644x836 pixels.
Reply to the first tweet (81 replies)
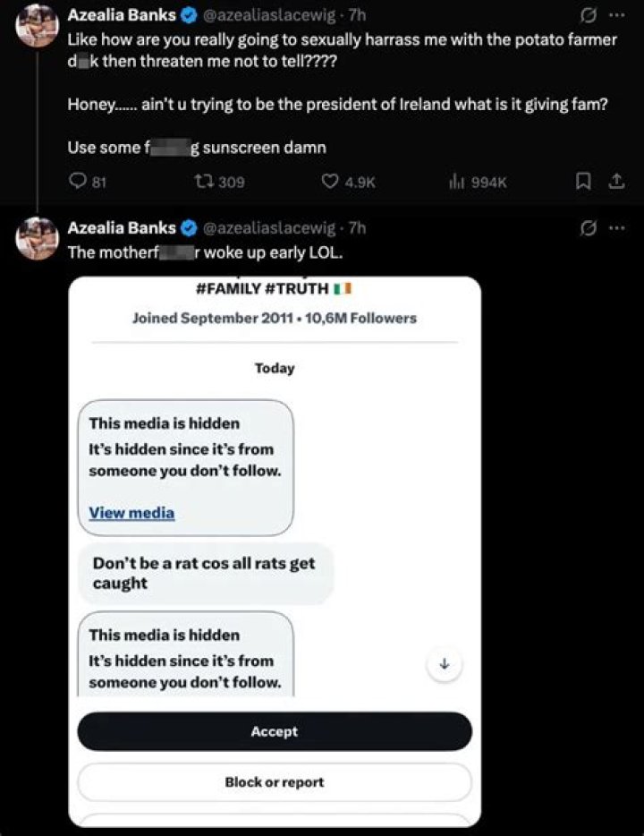pyautogui.click(x=76, y=182)
